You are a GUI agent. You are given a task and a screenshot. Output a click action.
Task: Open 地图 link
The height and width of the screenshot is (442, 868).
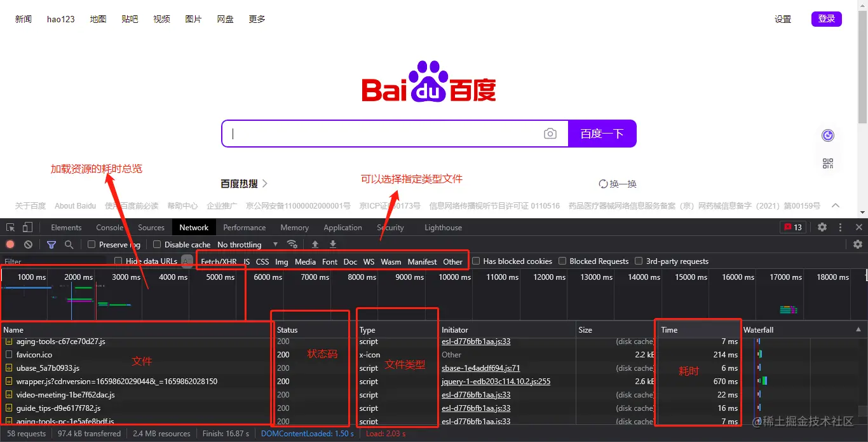(98, 19)
